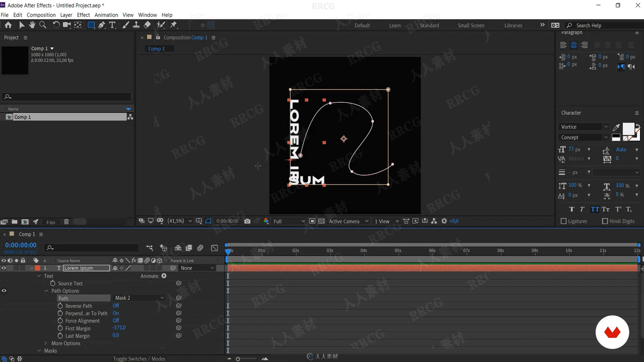Select the Hand tool
644x362 pixels.
click(32, 25)
